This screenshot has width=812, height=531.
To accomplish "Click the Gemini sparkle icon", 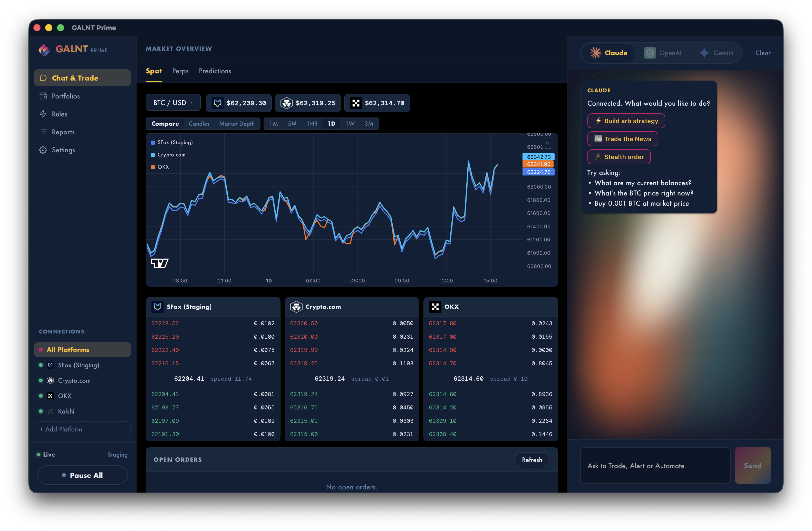I will tap(704, 53).
